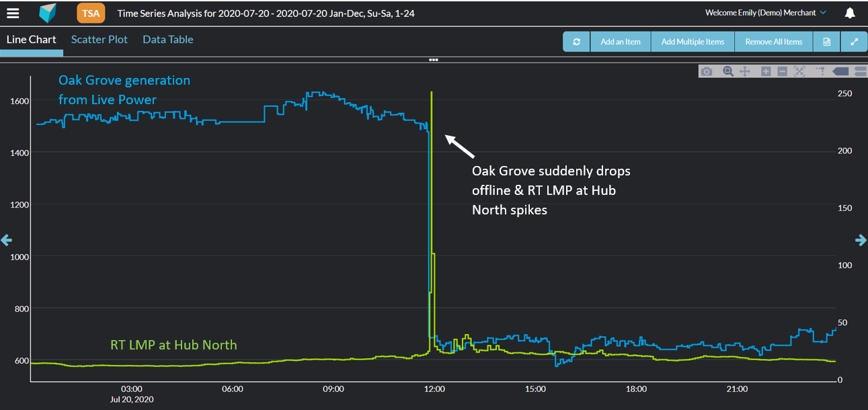
Task: Click the export file icon button
Action: pos(826,42)
